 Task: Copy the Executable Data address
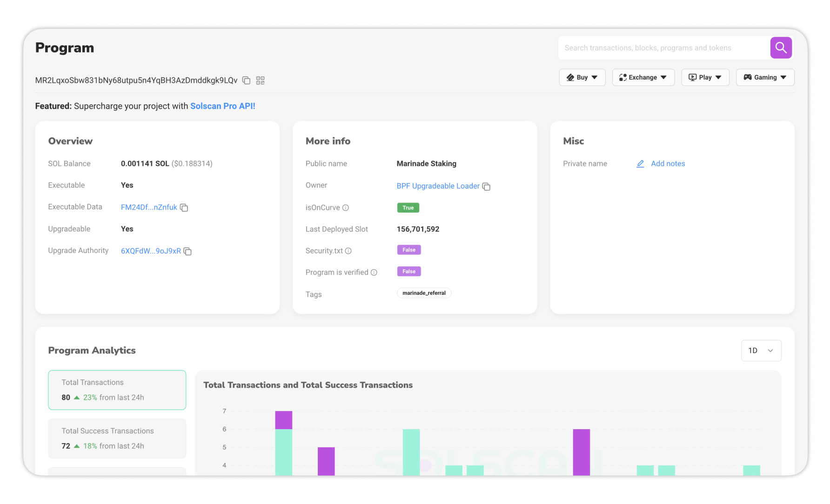pos(184,207)
